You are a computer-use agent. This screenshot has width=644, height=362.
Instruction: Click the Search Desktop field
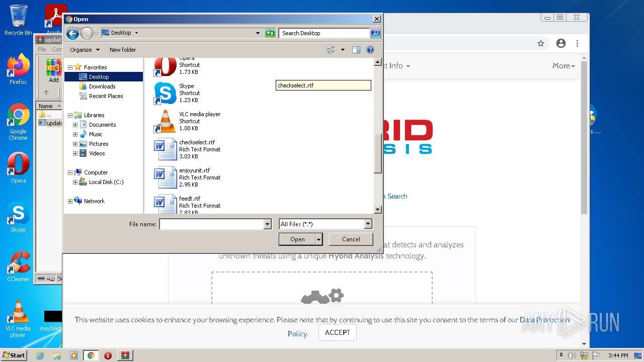(325, 33)
